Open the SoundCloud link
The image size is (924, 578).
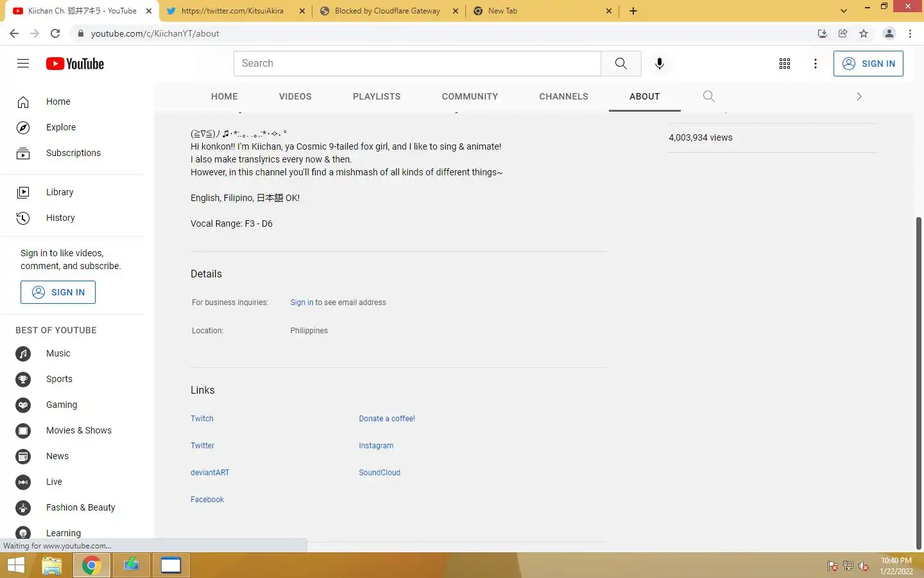(x=380, y=473)
